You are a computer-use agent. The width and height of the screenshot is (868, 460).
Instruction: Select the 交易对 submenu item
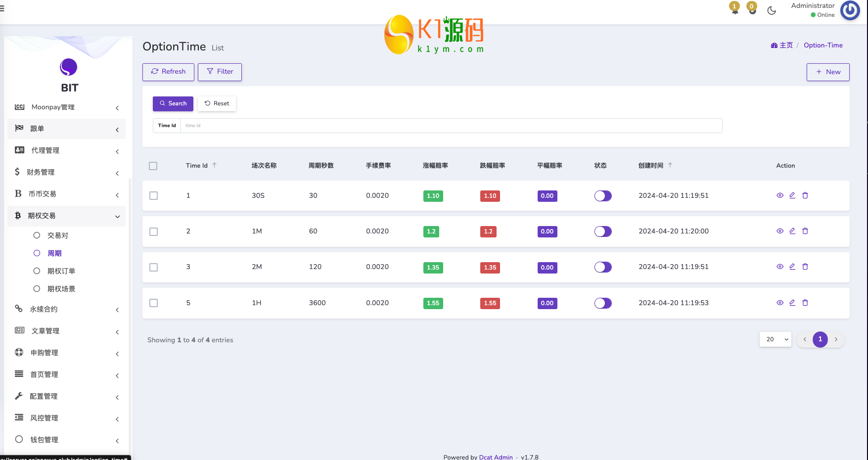(58, 235)
